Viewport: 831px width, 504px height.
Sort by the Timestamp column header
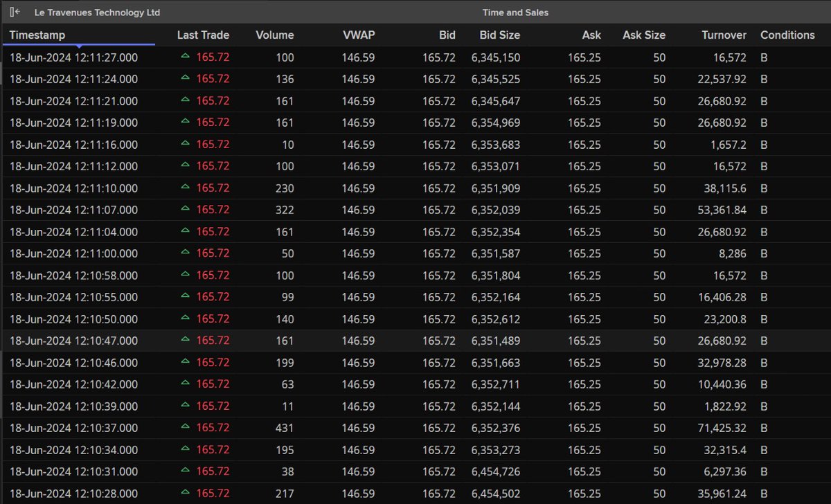37,35
